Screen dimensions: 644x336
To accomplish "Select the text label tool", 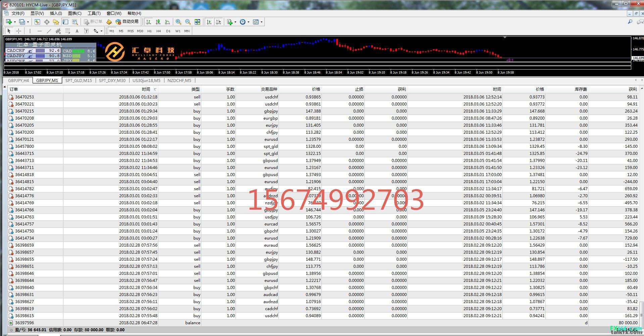I will 77,31.
